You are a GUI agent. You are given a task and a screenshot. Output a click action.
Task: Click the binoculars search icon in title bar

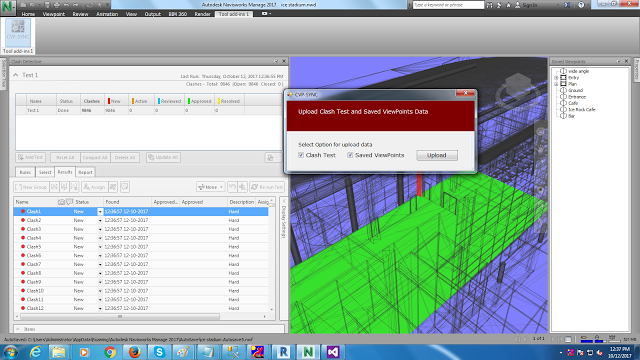click(489, 5)
